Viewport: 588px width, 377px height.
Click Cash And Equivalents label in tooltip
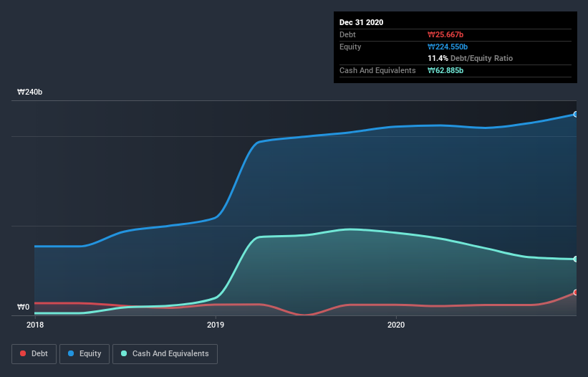coord(377,70)
